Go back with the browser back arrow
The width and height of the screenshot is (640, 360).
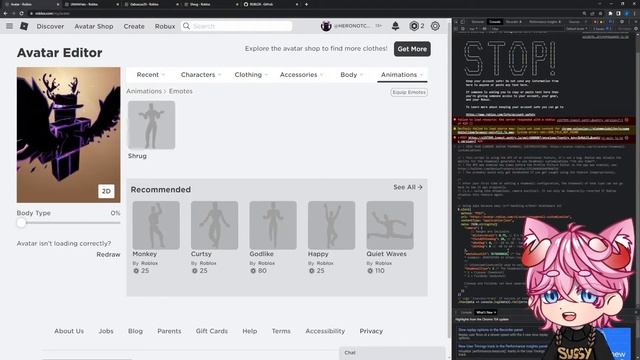point(5,13)
